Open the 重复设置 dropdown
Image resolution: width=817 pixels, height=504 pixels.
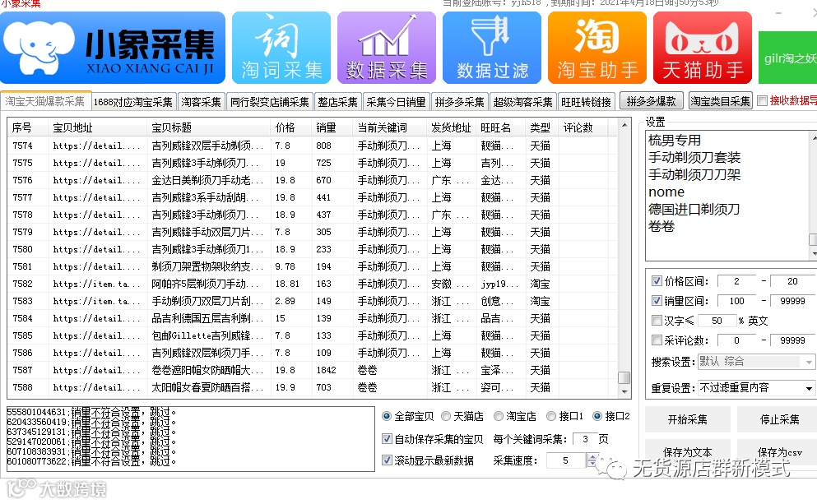(x=756, y=388)
